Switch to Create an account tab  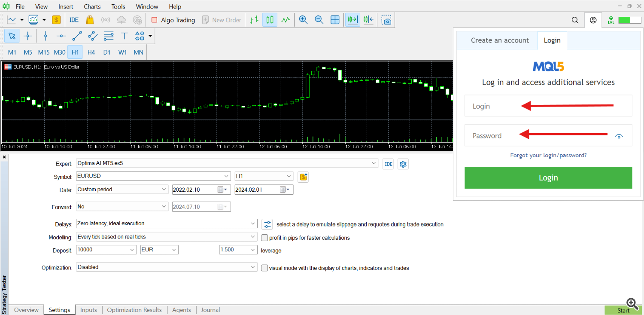click(x=500, y=40)
